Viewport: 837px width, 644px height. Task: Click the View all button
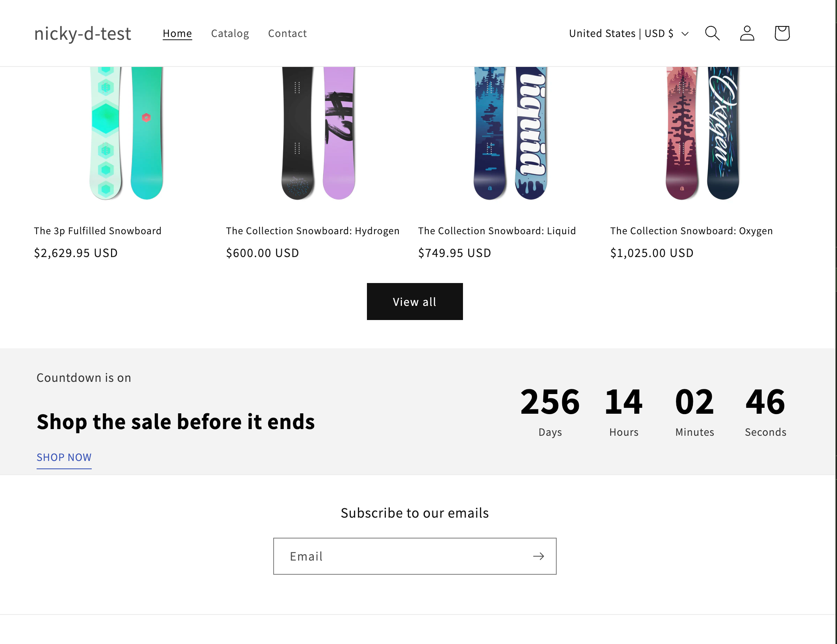click(x=415, y=302)
